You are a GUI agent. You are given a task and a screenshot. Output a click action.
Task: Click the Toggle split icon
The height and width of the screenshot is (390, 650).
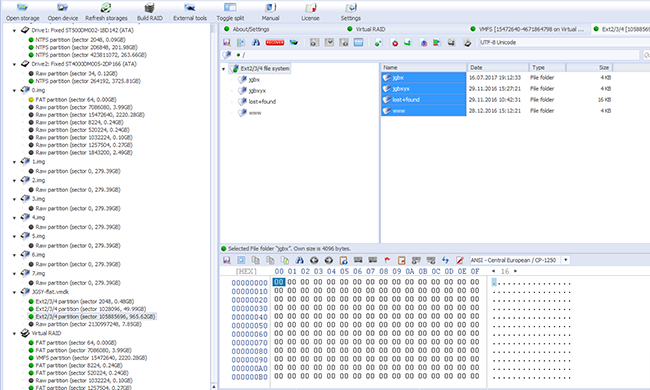click(x=230, y=12)
